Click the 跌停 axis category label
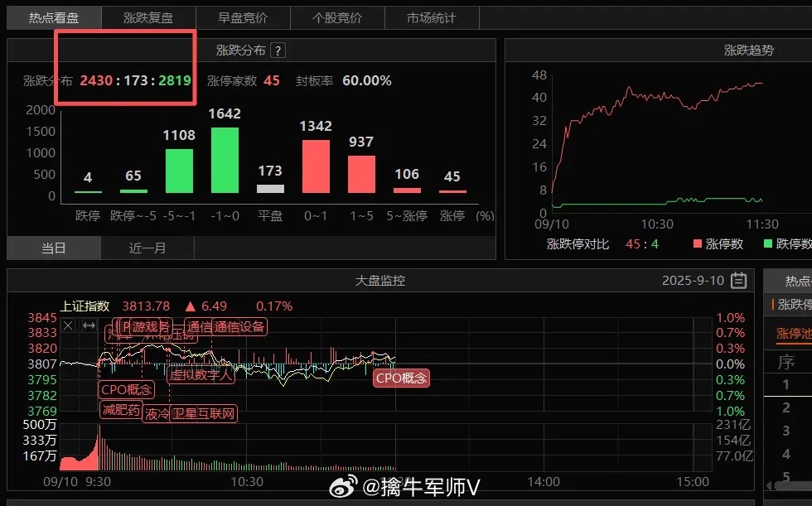Image resolution: width=812 pixels, height=506 pixels. (88, 216)
